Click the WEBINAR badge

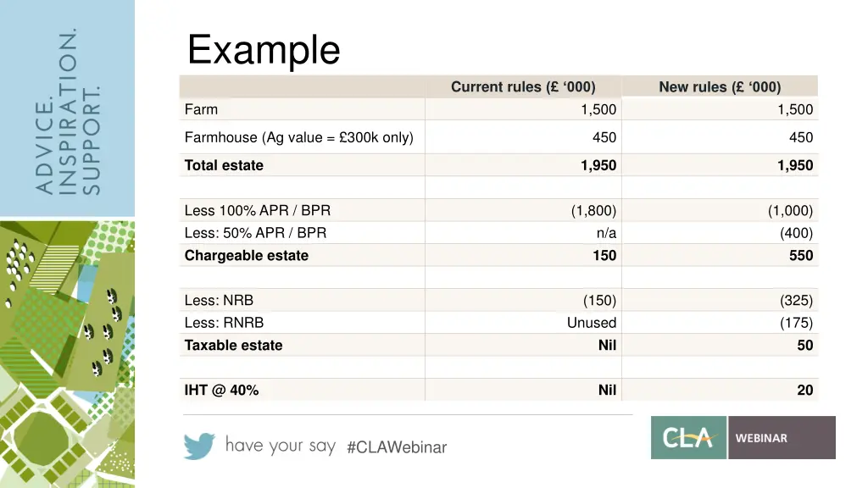(782, 438)
